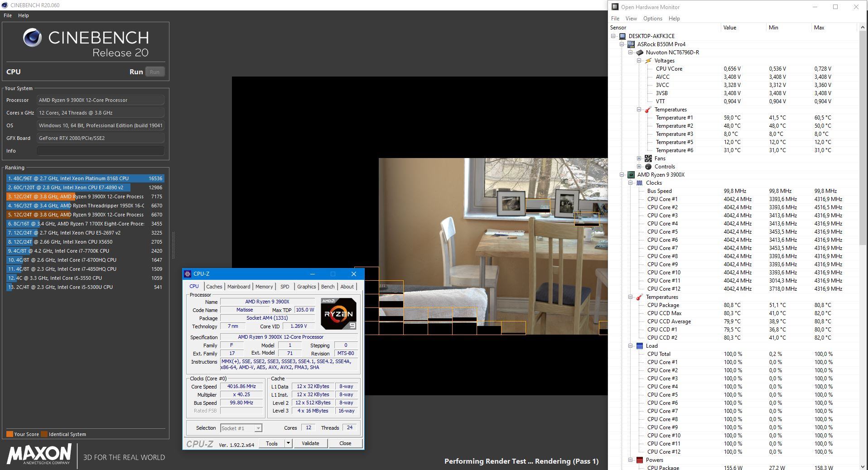Open Hardware Monitor View menu
Image resolution: width=868 pixels, height=470 pixels.
631,19
